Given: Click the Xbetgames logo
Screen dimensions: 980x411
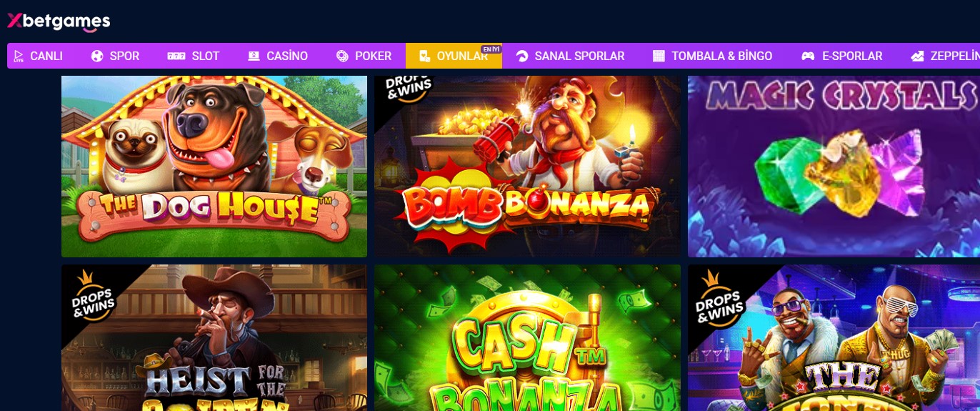Looking at the screenshot, I should click(x=59, y=21).
